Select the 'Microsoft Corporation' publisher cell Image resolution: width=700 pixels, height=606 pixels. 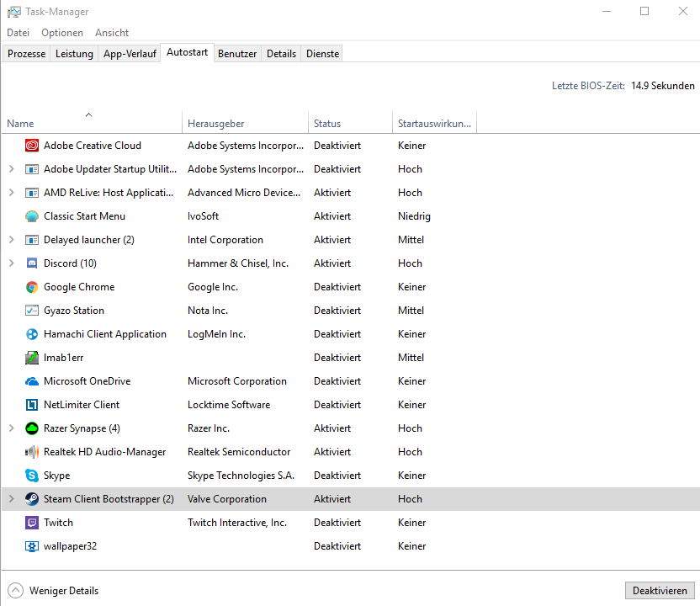tap(237, 381)
